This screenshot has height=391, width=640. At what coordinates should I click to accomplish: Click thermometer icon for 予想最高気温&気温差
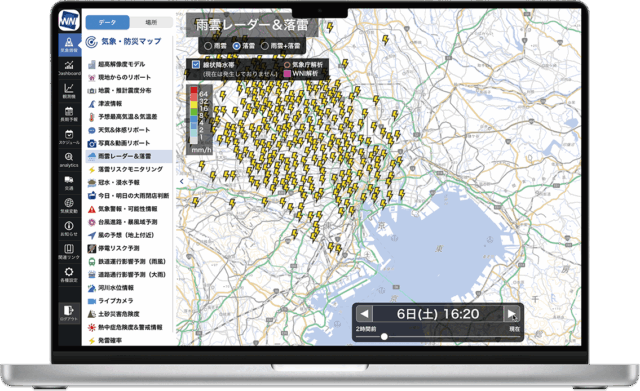(x=92, y=117)
